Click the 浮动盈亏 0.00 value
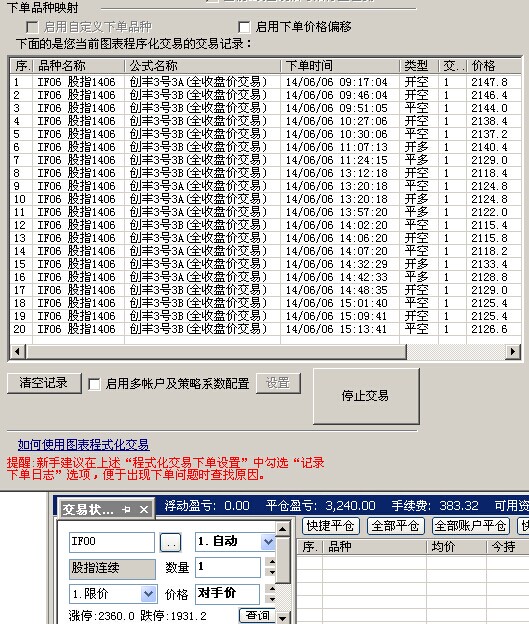 tap(237, 506)
